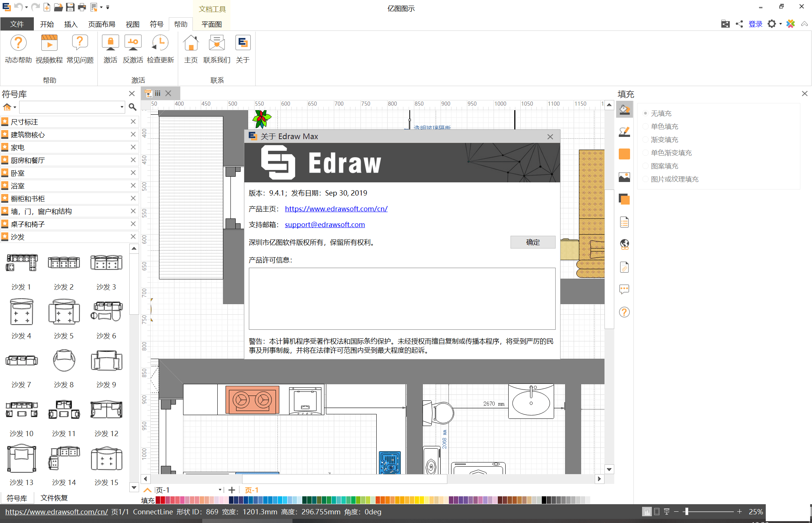Viewport: 812px width, 523px height.
Task: Open the hyperlink globe panel icon
Action: pos(624,244)
